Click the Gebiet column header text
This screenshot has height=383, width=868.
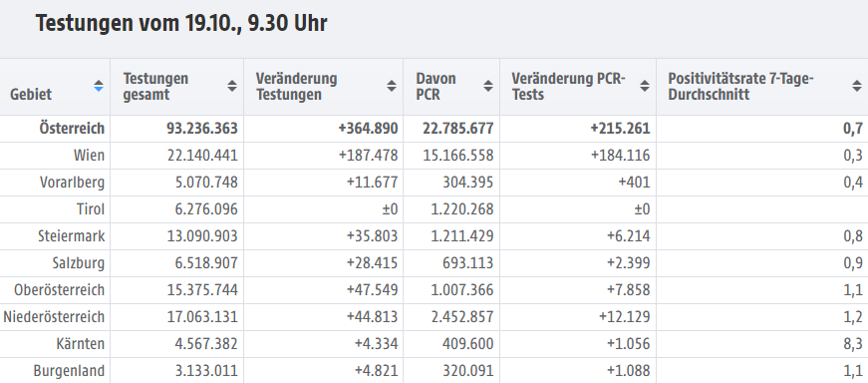(x=31, y=94)
